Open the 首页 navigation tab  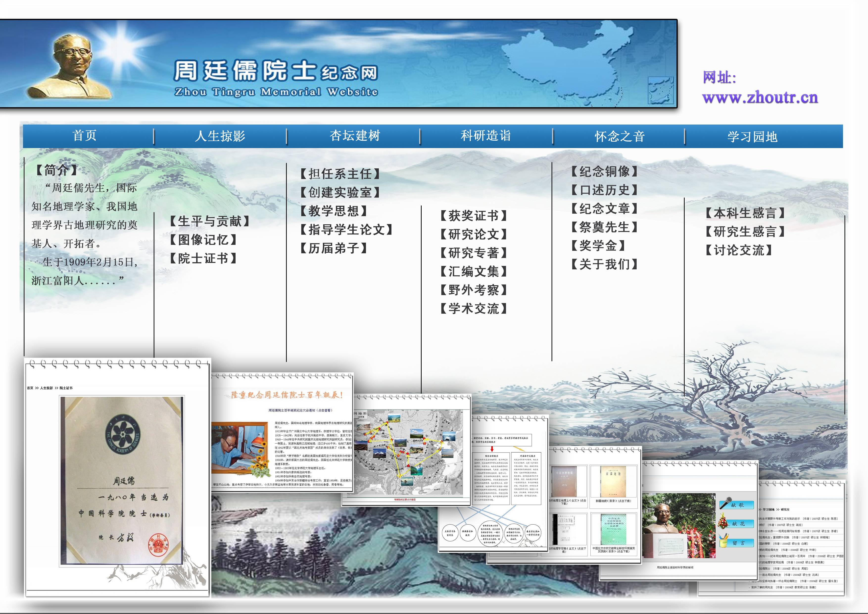point(85,136)
